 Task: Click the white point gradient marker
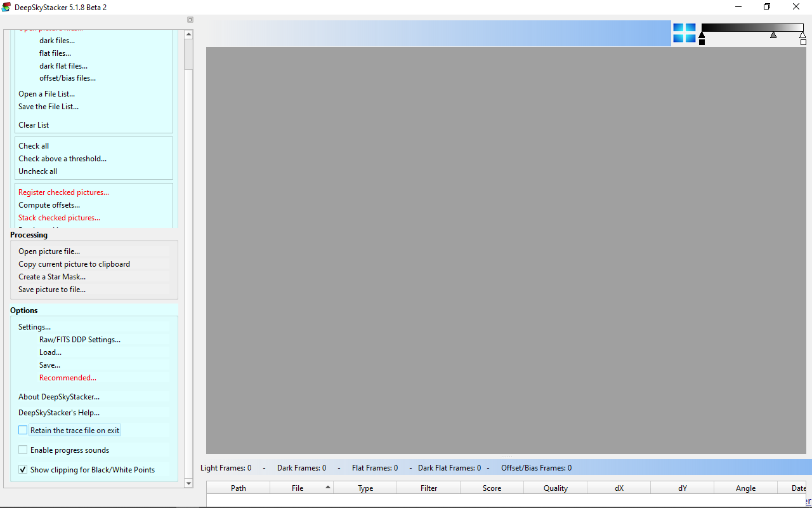[803, 35]
